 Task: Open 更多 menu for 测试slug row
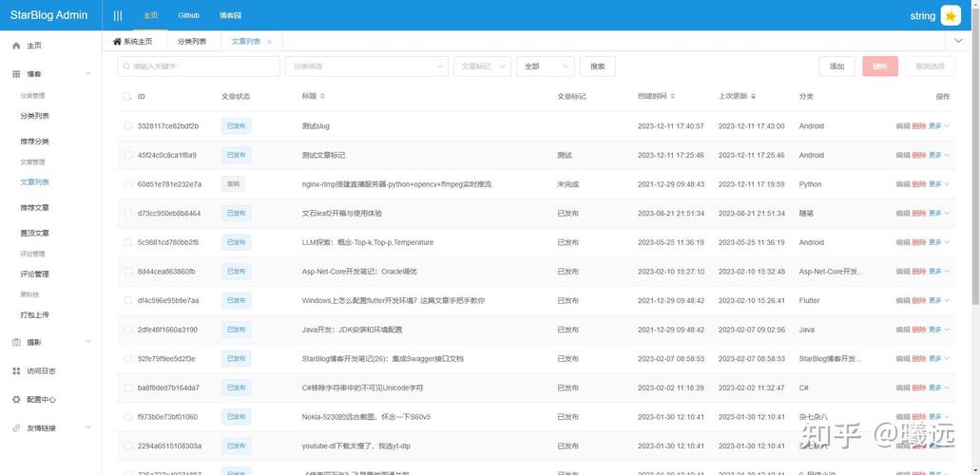pos(939,126)
